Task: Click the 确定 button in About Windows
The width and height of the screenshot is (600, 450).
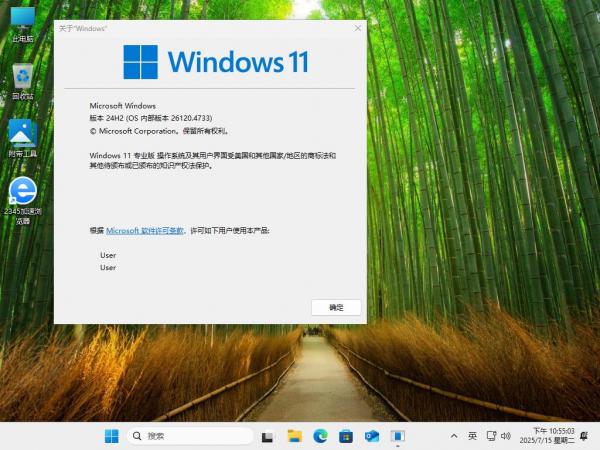Action: [x=336, y=307]
